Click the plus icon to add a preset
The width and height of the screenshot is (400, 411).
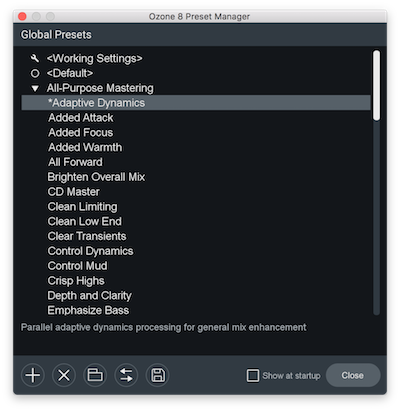(x=33, y=375)
